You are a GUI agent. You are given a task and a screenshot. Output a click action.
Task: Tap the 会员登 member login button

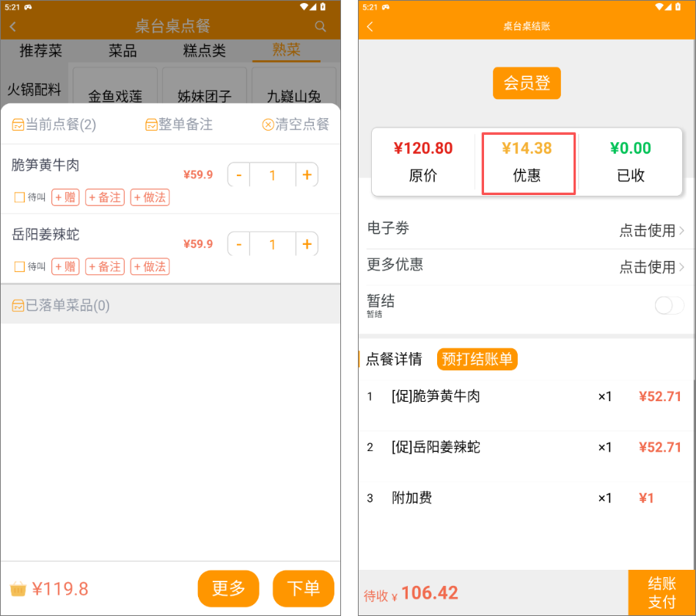click(527, 83)
